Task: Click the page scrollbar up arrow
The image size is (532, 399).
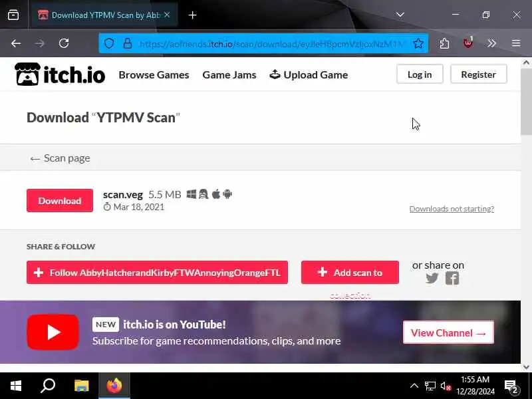Action: 526,63
